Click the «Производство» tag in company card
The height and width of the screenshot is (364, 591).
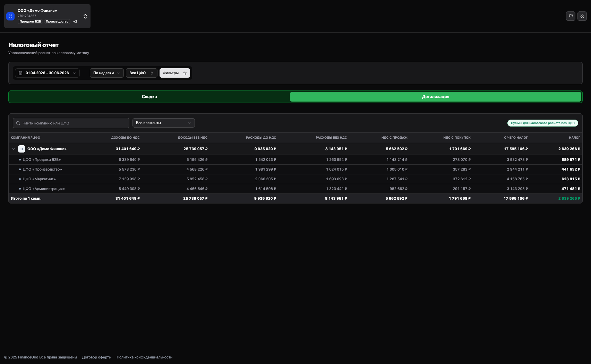[x=57, y=21]
